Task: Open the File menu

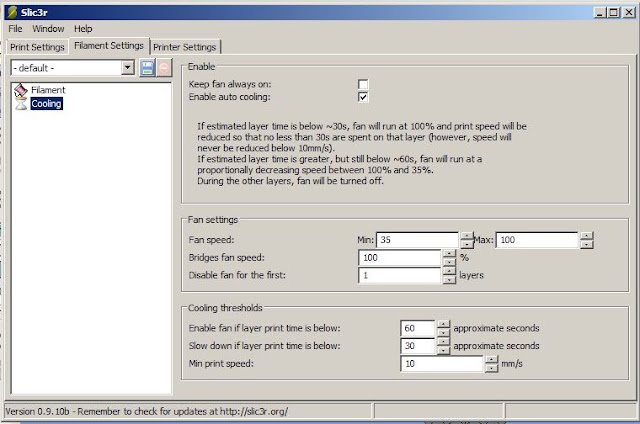Action: coord(16,29)
